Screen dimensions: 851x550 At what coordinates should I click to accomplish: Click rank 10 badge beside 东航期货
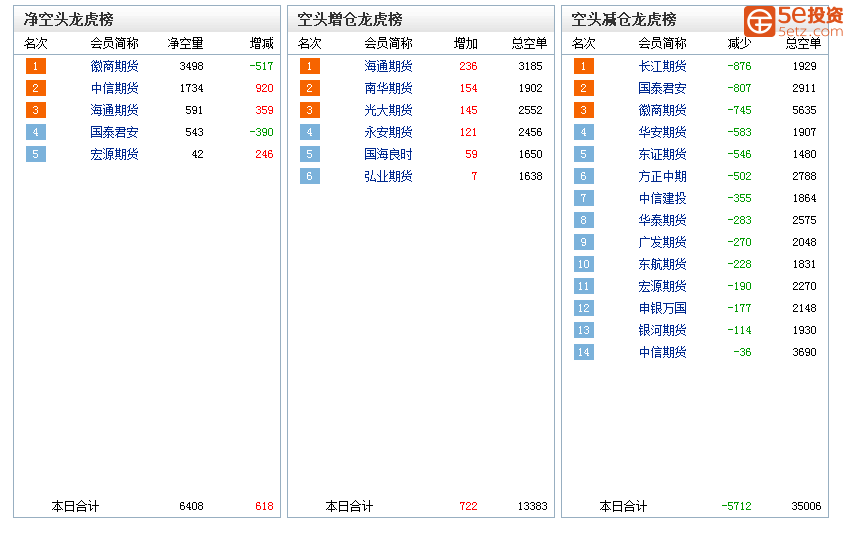584,264
